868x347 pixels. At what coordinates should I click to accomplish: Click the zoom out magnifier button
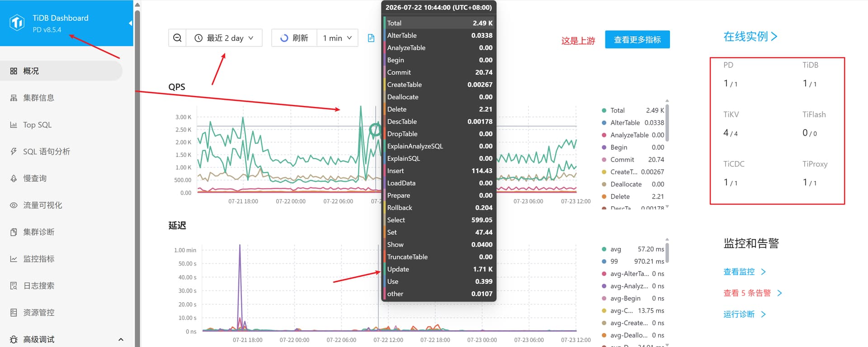177,38
